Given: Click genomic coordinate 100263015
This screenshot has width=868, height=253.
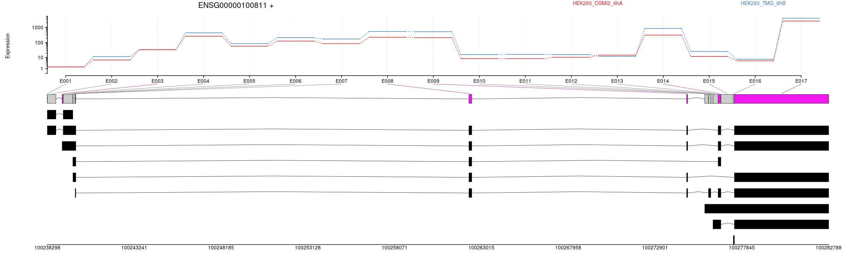Looking at the screenshot, I should coord(481,248).
